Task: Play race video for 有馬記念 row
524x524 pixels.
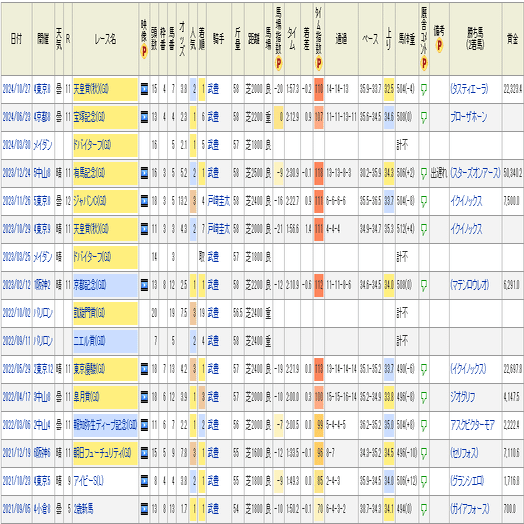Action: tap(144, 173)
